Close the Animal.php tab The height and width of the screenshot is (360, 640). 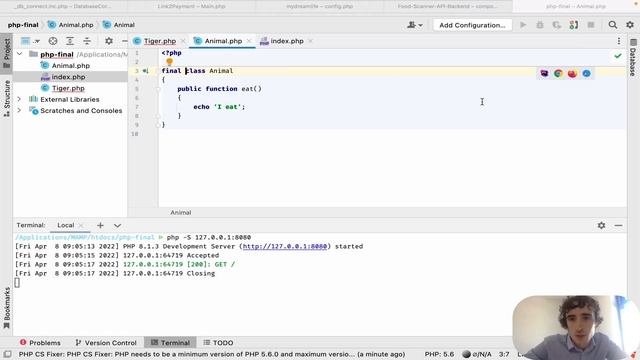(249, 41)
